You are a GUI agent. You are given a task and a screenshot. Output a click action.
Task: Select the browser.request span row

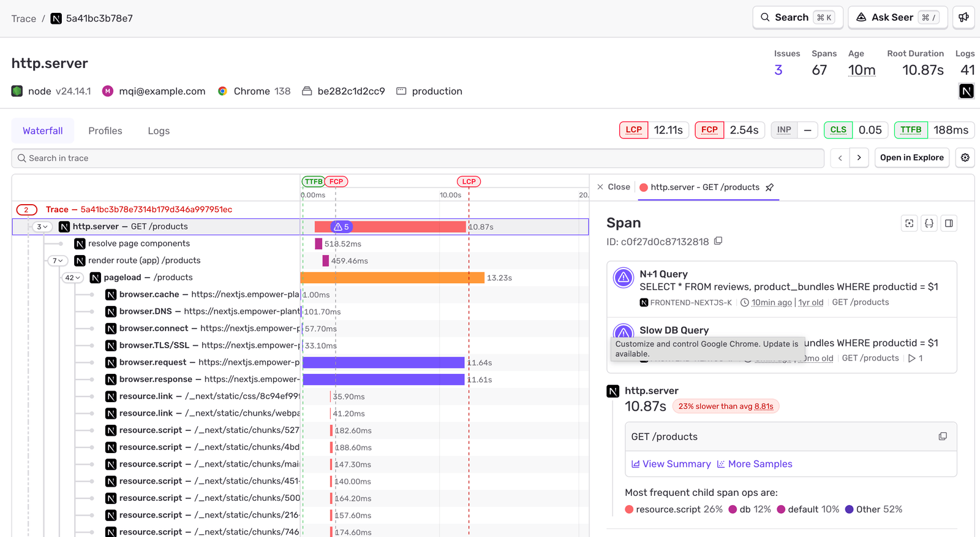click(300, 362)
